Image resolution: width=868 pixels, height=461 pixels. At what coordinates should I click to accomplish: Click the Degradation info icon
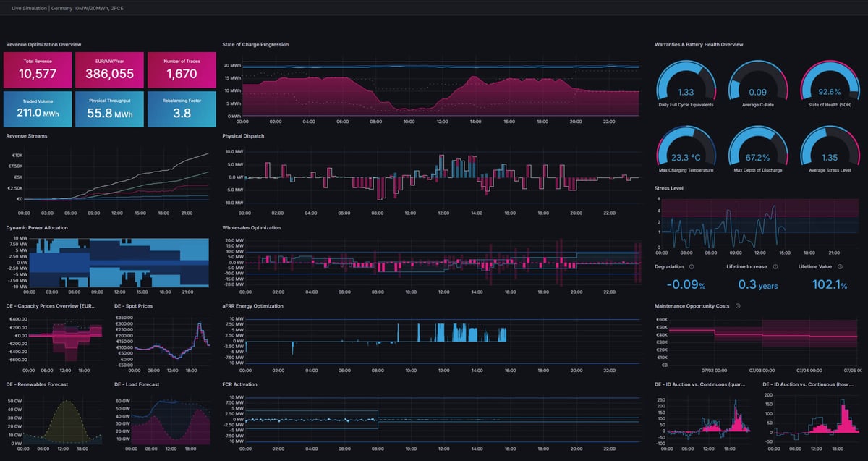(x=691, y=267)
